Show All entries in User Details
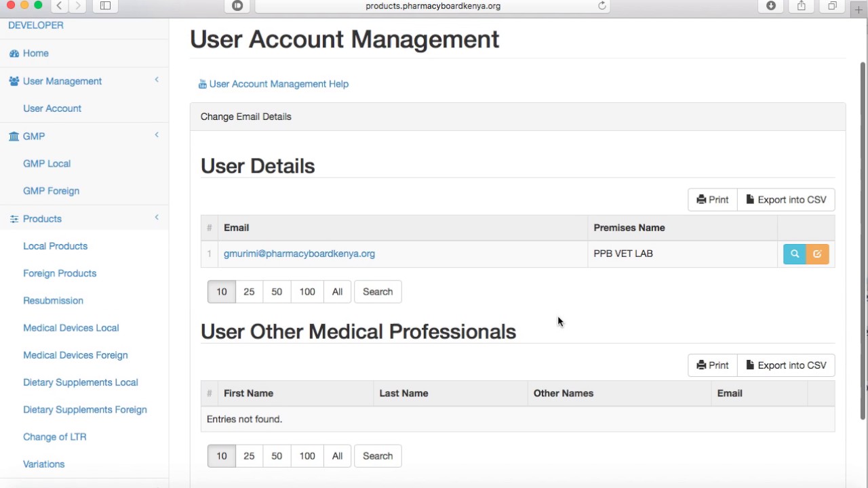This screenshot has width=868, height=488. tap(337, 291)
